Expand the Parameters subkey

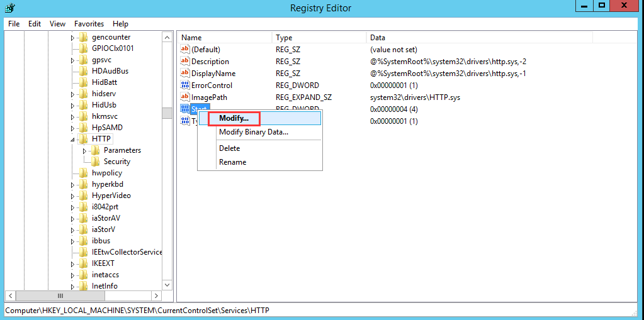coord(84,150)
